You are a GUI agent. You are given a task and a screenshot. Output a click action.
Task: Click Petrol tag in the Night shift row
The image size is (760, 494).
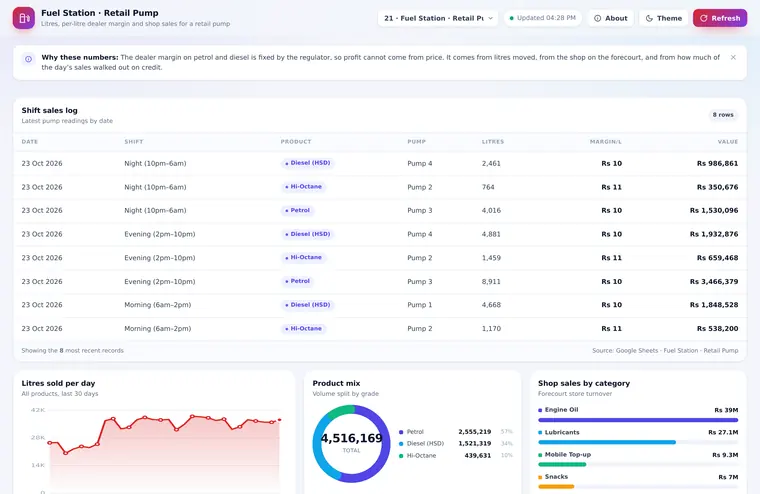pos(297,210)
